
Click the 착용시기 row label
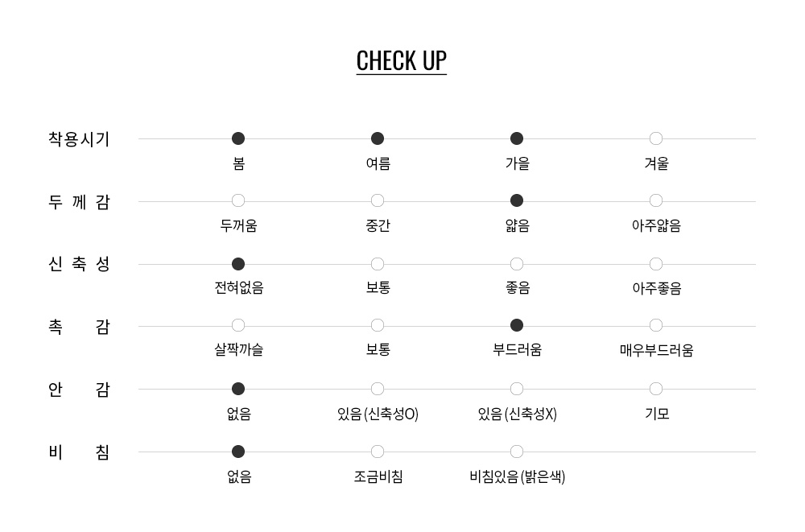pos(79,139)
